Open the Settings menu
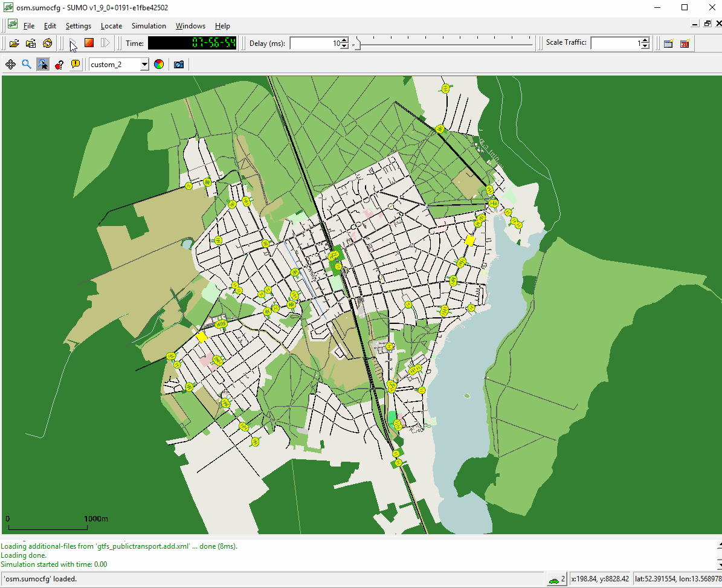Viewport: 722px width, 588px height. [x=79, y=26]
